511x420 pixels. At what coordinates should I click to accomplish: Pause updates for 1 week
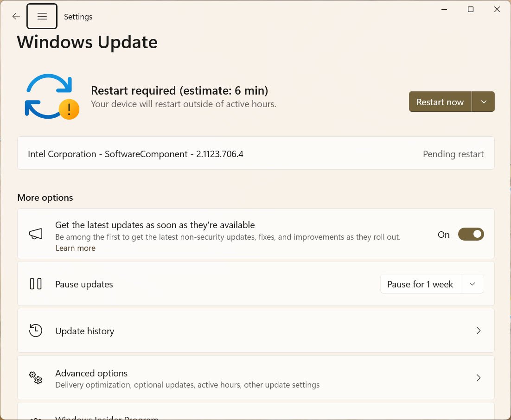tap(421, 284)
